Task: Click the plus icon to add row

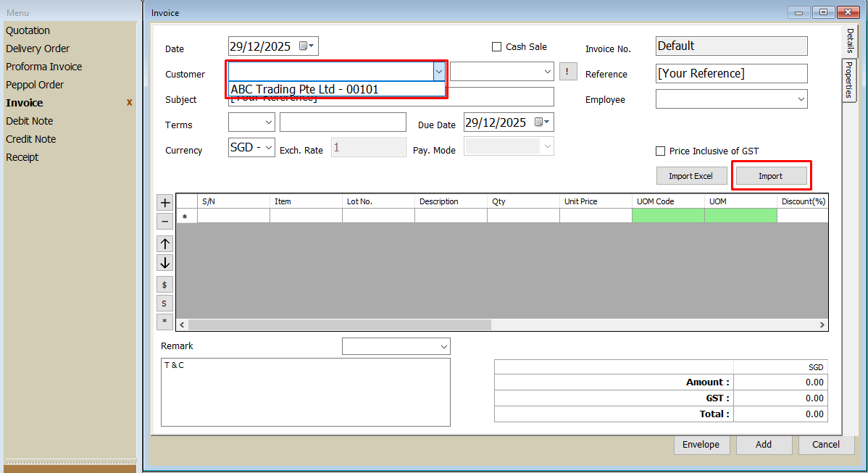Action: point(165,203)
